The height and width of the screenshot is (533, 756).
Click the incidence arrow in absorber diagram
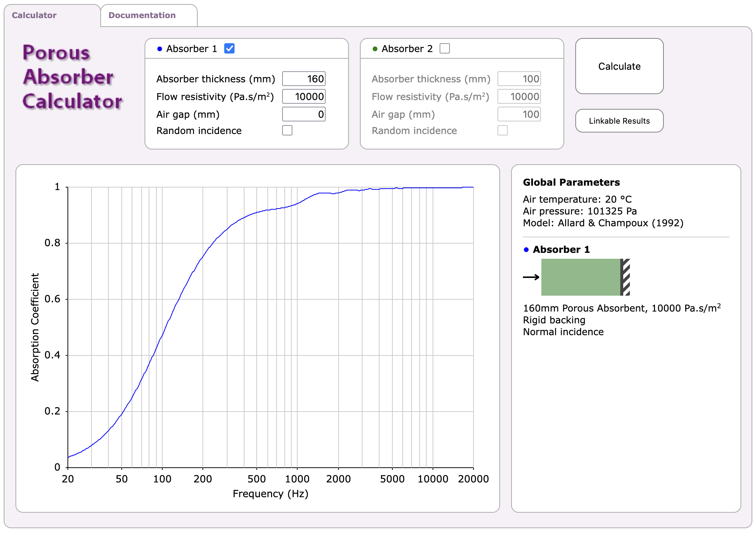coord(531,277)
